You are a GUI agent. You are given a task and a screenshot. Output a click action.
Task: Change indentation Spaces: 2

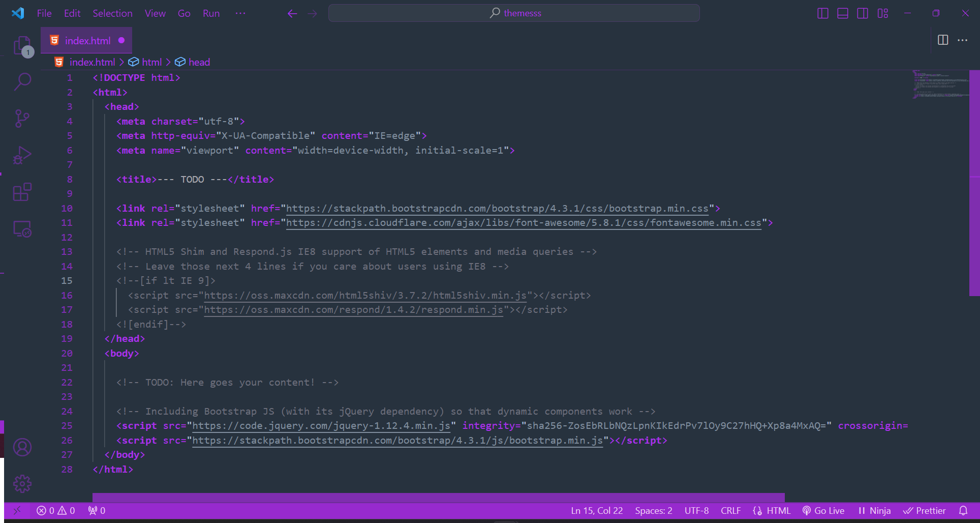pos(653,511)
